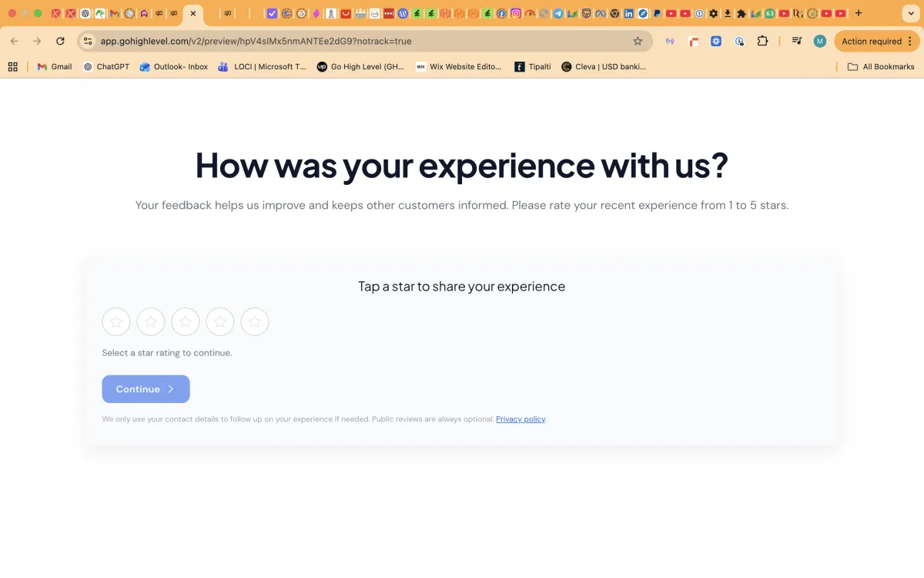The width and height of the screenshot is (924, 578).
Task: Expand the All Bookmarks folder
Action: [881, 67]
